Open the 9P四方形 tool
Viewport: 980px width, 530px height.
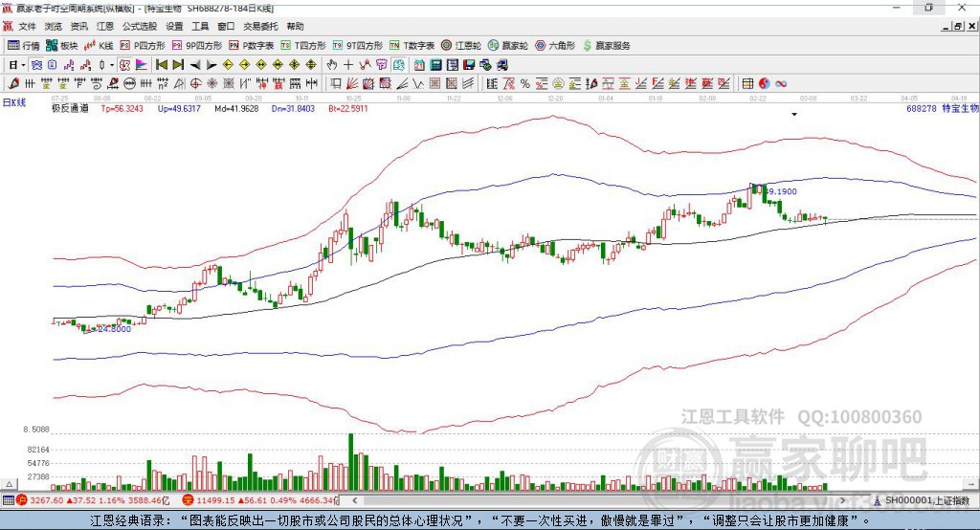coord(197,46)
